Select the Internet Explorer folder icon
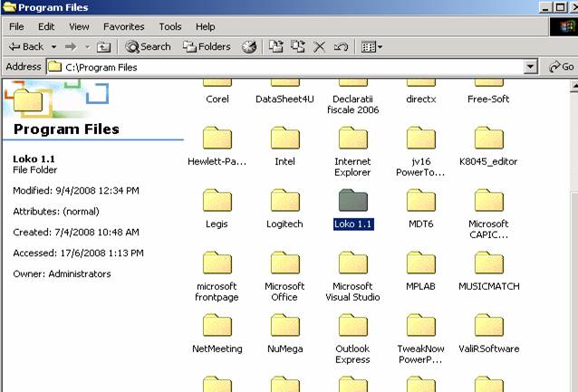Image resolution: width=578 pixels, height=392 pixels. (x=353, y=139)
